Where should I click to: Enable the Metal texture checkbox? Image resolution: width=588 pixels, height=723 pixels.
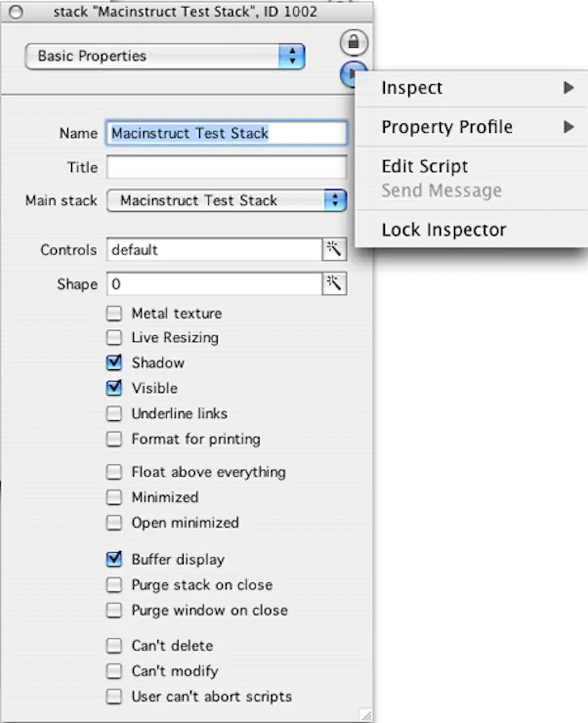coord(114,313)
